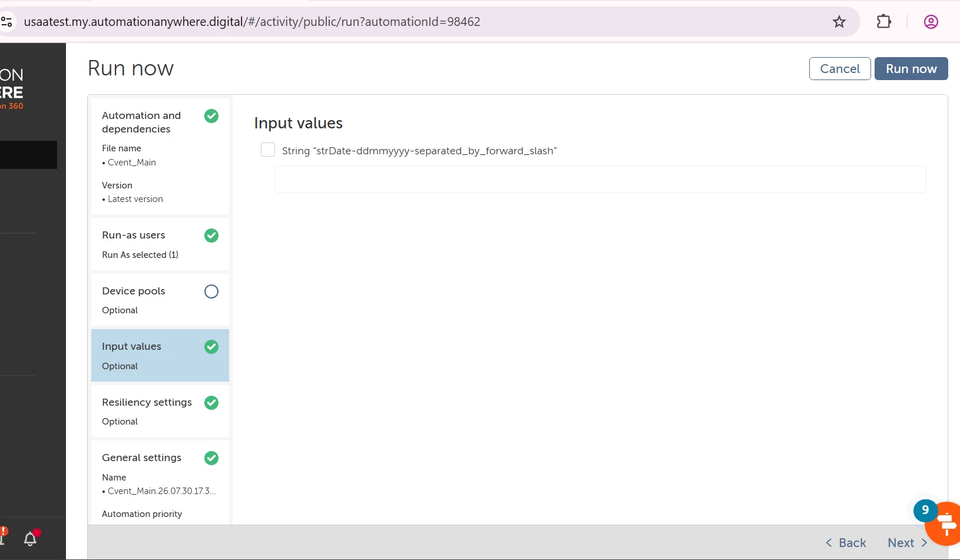Open the Device pools step

point(160,300)
